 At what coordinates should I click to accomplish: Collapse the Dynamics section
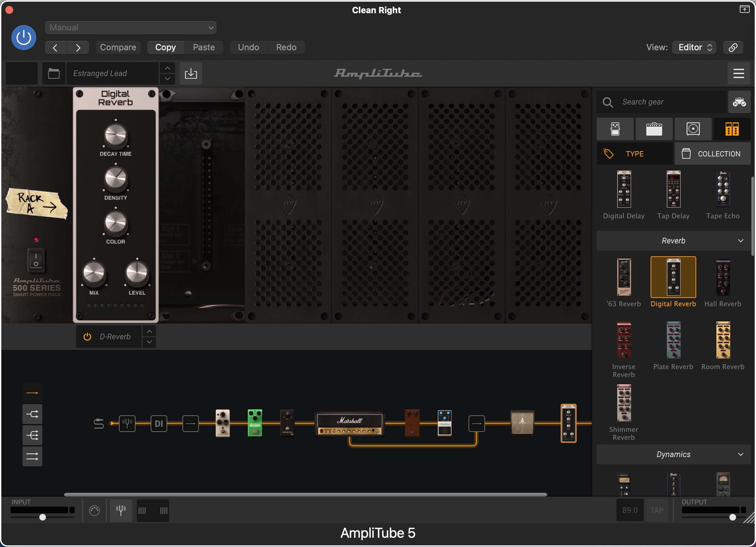point(673,454)
